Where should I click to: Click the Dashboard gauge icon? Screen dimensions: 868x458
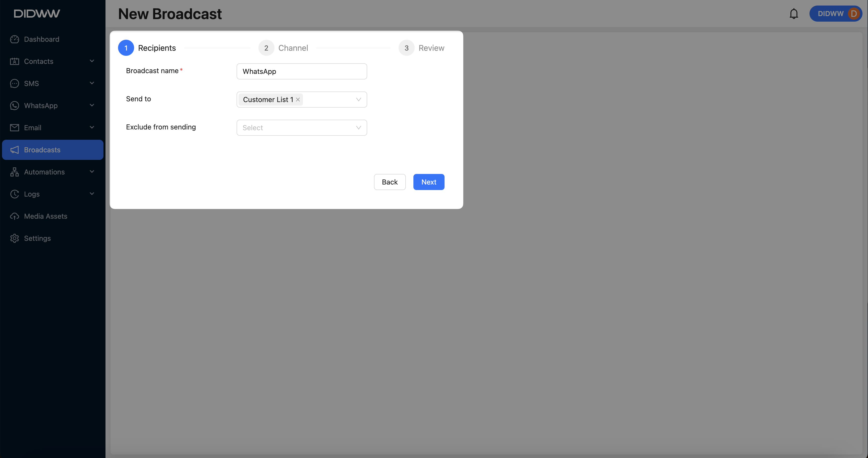coord(15,39)
